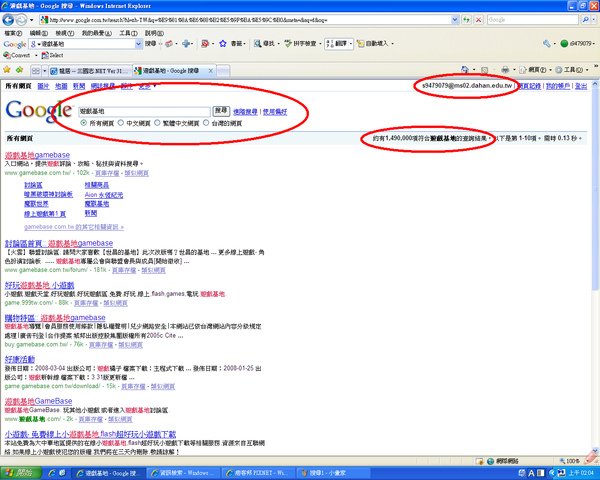Open the Quick Tabs grid icon
Screen dimensions: 600x480
pyautogui.click(x=36, y=71)
